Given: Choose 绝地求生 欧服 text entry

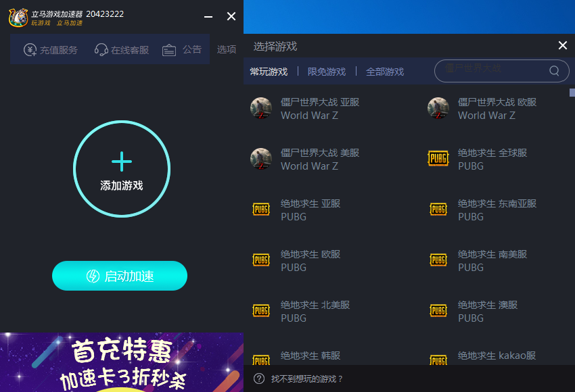Looking at the screenshot, I should tap(310, 260).
